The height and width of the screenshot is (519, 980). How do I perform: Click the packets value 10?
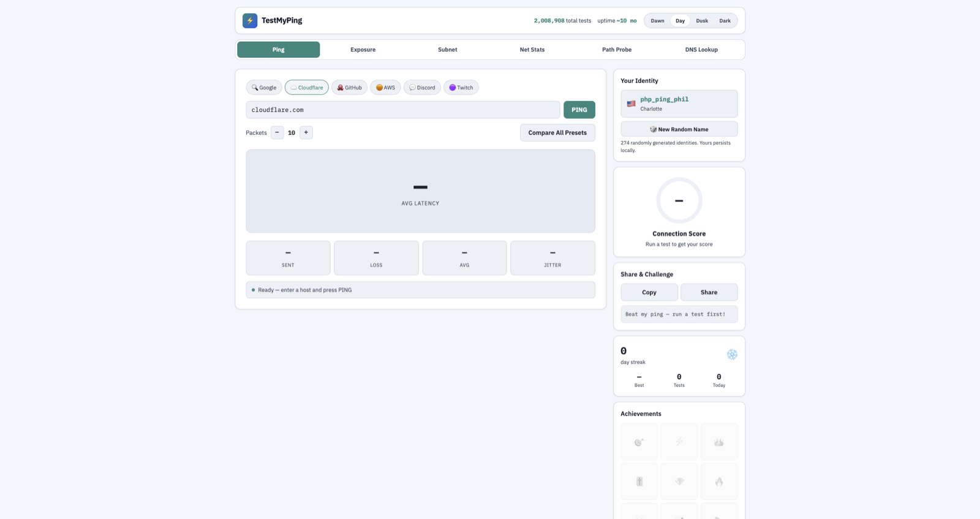(292, 133)
